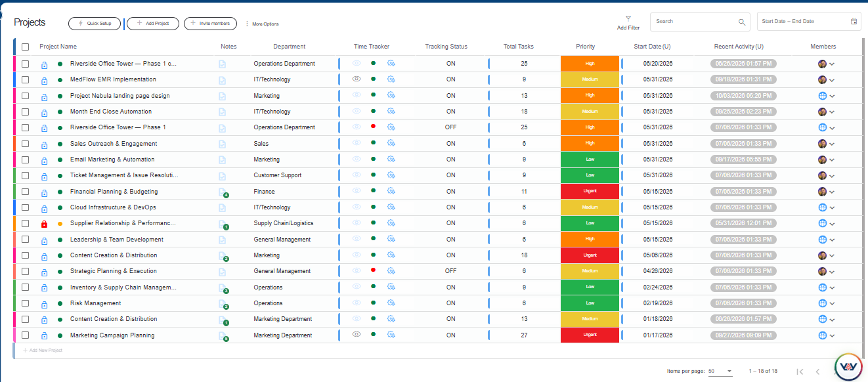Click the member avatar for Financial Planning & Budgeting
868x382 pixels.
[822, 192]
